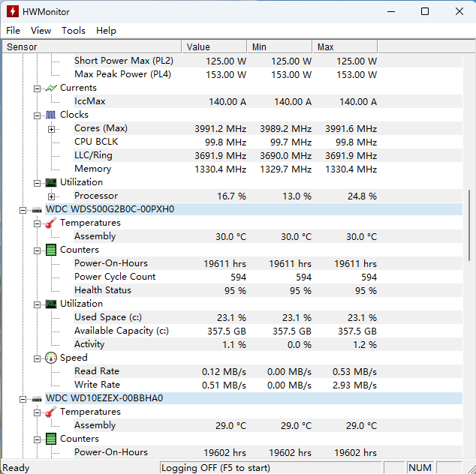Click the HWMonitor lightning bolt app icon
Screen dimensions: 476x474
click(x=13, y=11)
